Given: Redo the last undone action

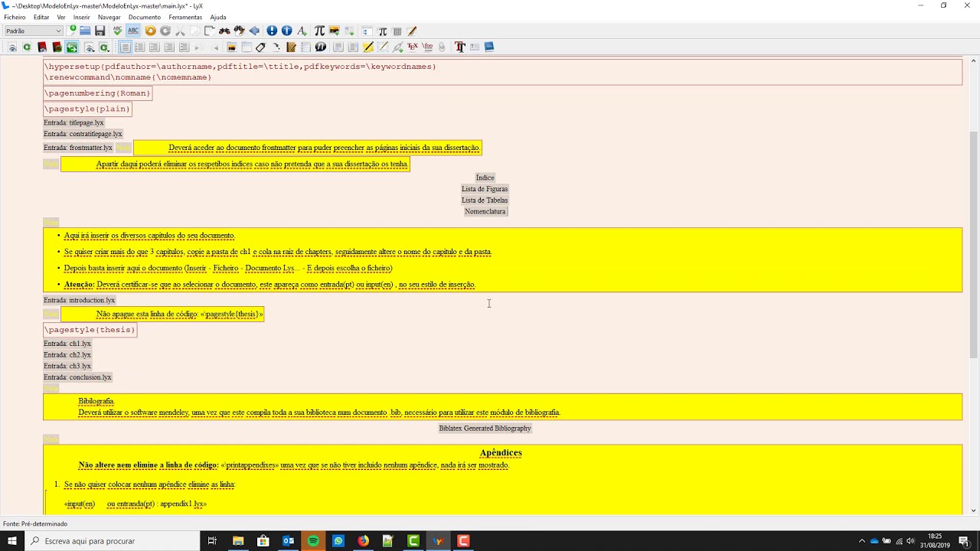Looking at the screenshot, I should [165, 31].
